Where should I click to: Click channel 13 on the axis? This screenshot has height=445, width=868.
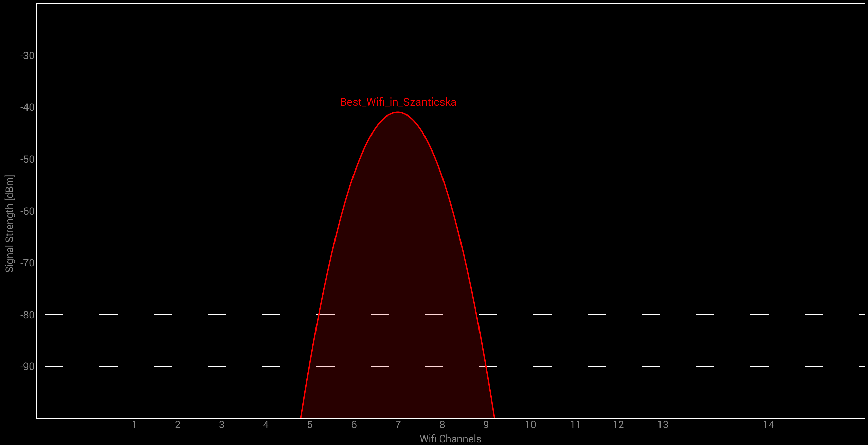tap(663, 425)
